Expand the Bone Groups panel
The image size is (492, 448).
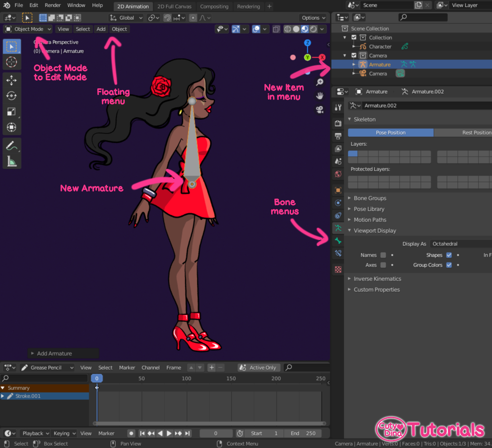click(369, 198)
